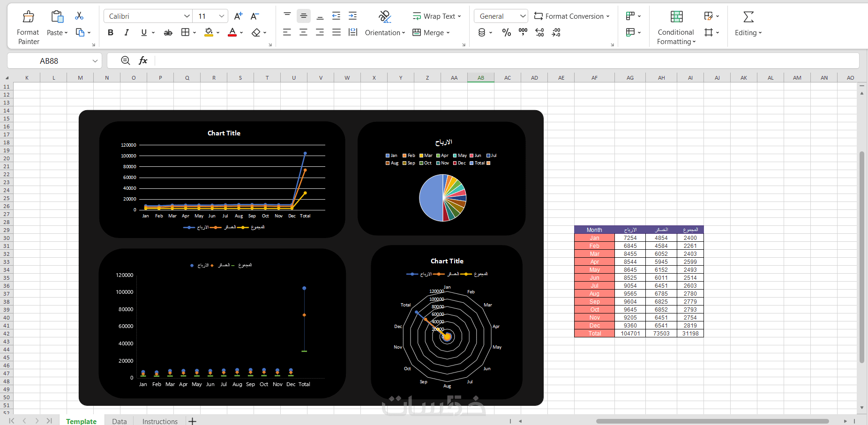Expand the Merge cells dropdown
Screen dimensions: 868x425
(x=448, y=33)
